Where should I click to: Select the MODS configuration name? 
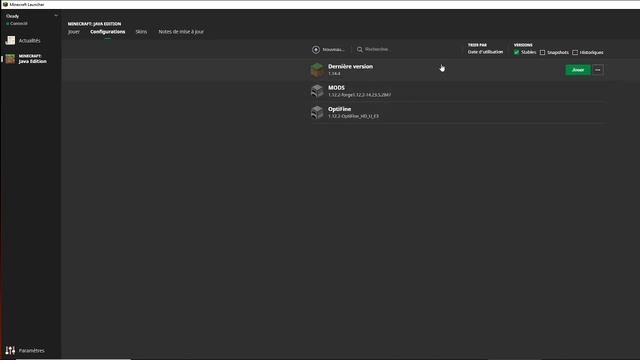[336, 87]
